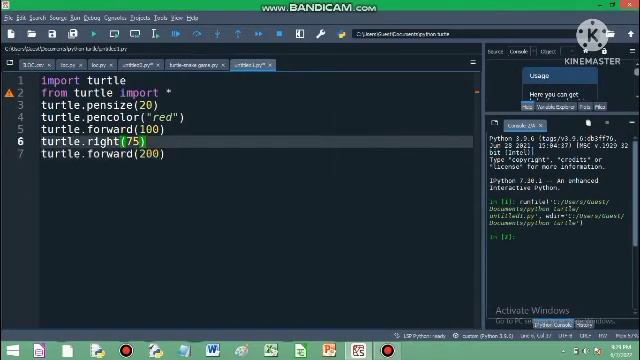
Task: Select the Help pane tab
Action: click(x=527, y=107)
